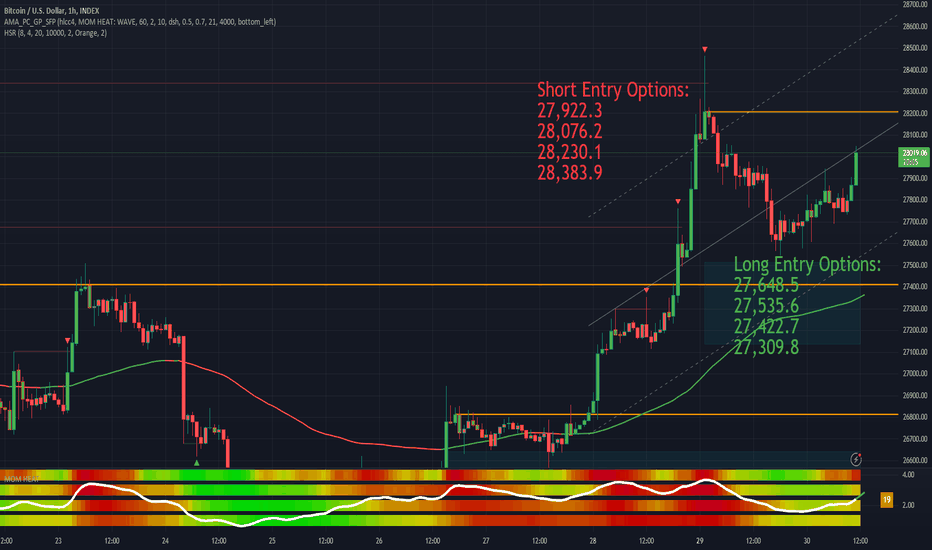Click the date label 27 on the time axis
932x550 pixels.
(486, 541)
